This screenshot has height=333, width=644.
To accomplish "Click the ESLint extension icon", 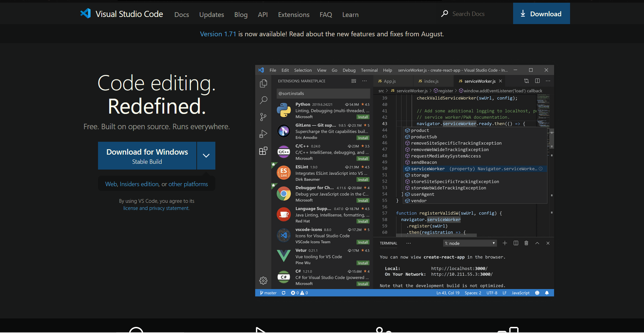I will (x=284, y=173).
